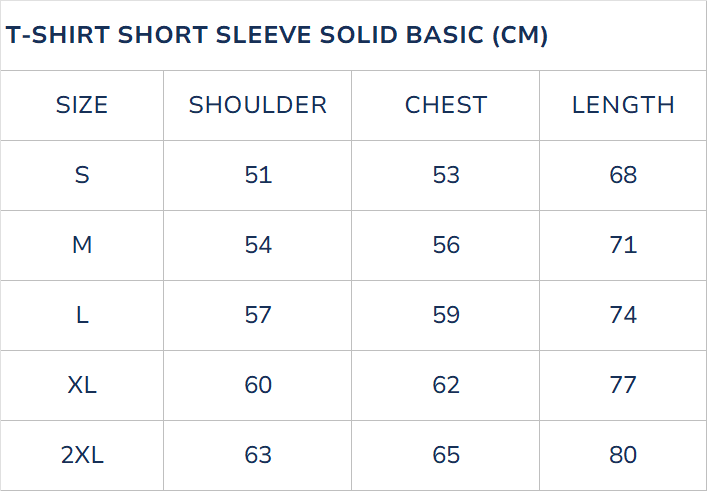Click shoulder value 51 for size S
The width and height of the screenshot is (707, 491).
click(258, 175)
